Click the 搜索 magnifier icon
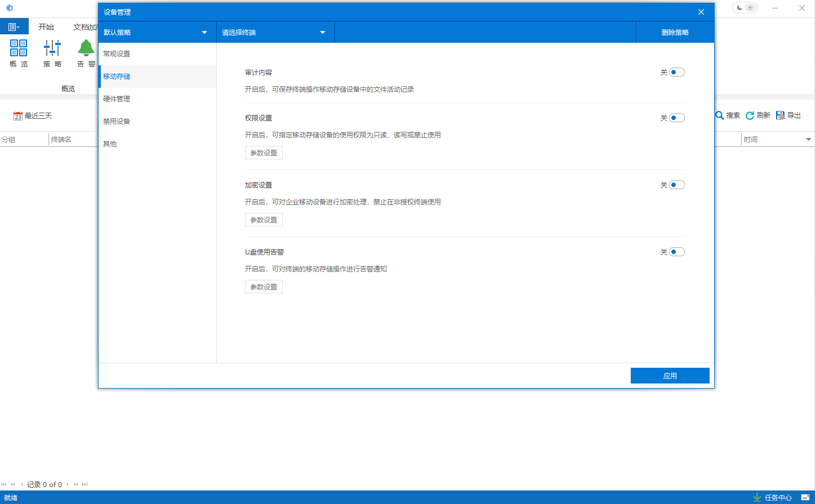 [720, 115]
